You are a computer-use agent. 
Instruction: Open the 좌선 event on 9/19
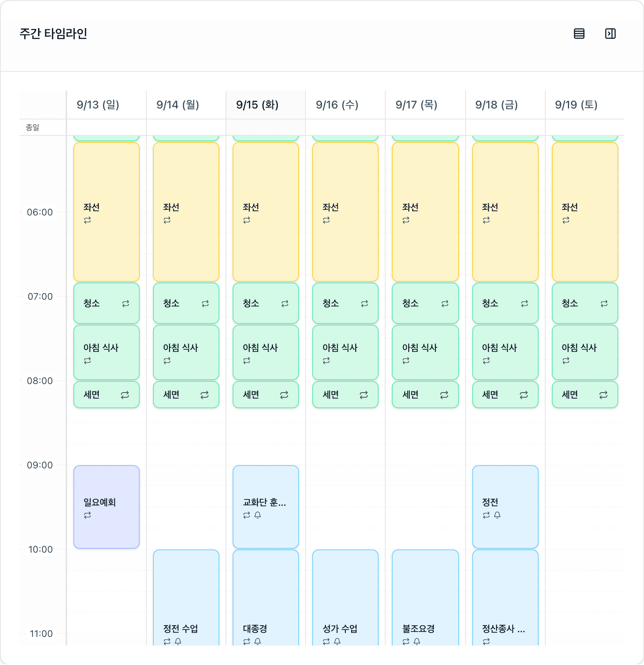(x=585, y=212)
